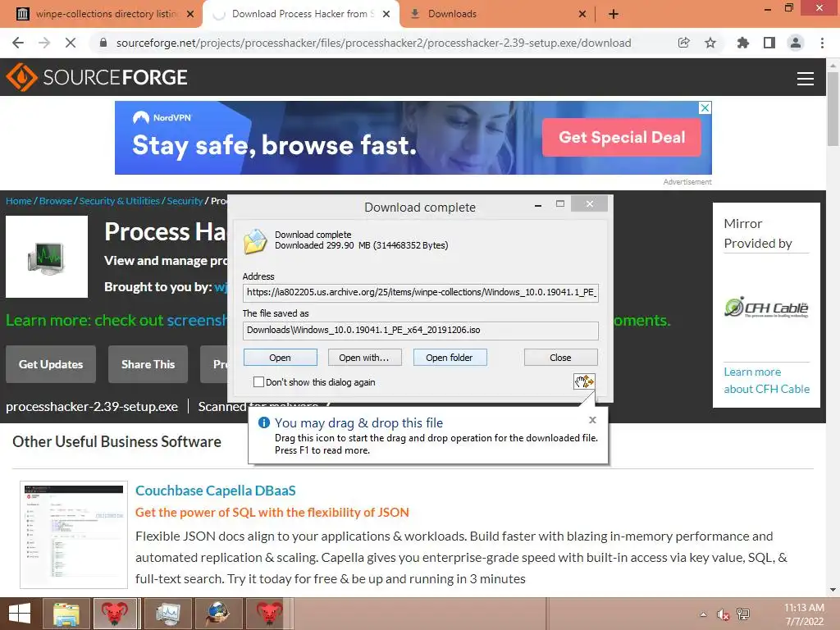Click the Couchbase Capella screenshot thumbnail
The height and width of the screenshot is (630, 840).
[x=74, y=535]
